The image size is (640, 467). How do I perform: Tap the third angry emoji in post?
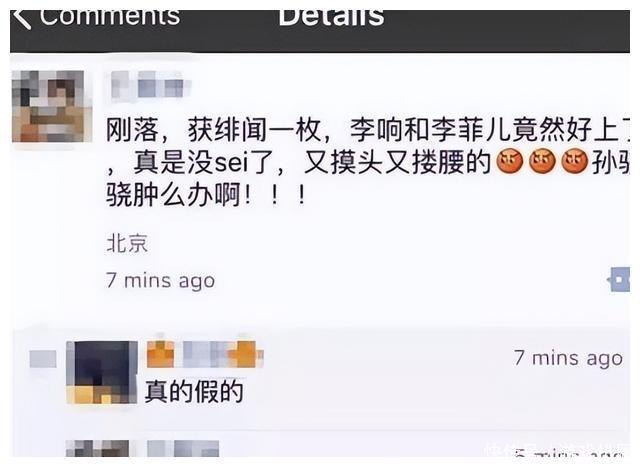tap(575, 162)
